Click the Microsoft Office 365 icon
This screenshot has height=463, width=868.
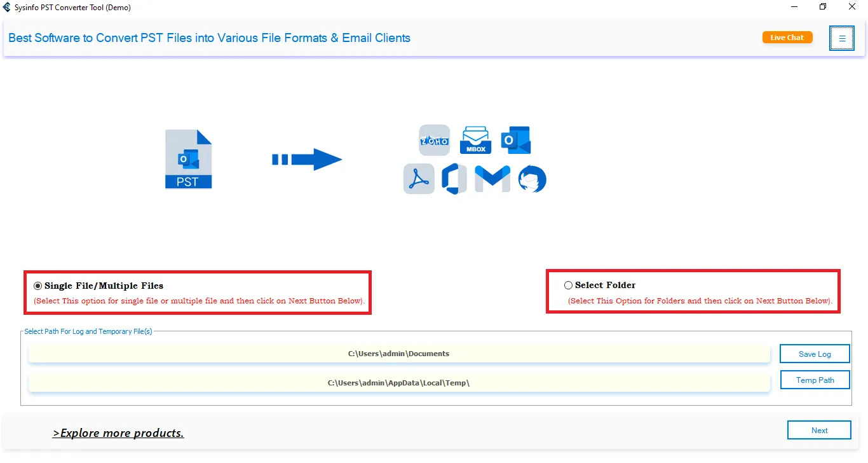454,179
